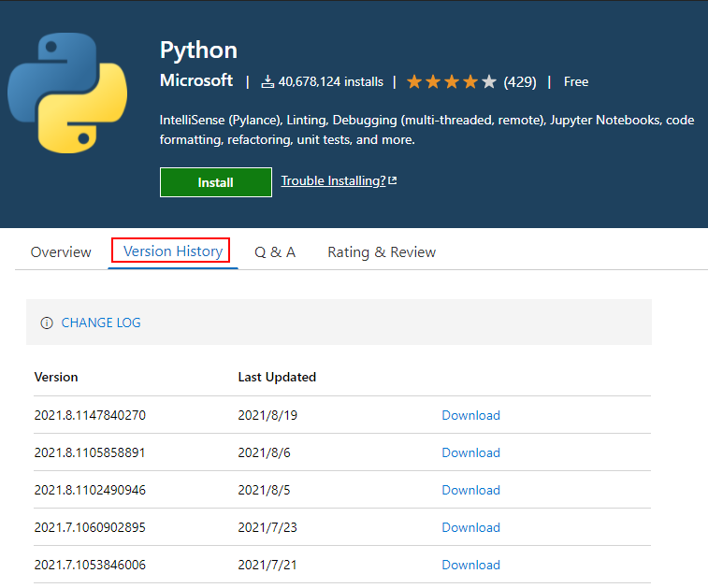Download version 2021.8.1105858891
708x588 pixels.
[x=471, y=452]
